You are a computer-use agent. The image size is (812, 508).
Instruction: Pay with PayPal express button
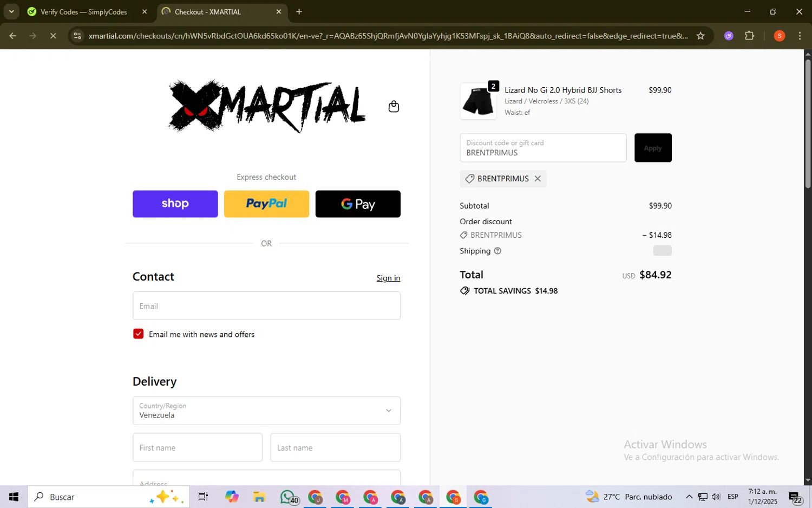point(266,204)
